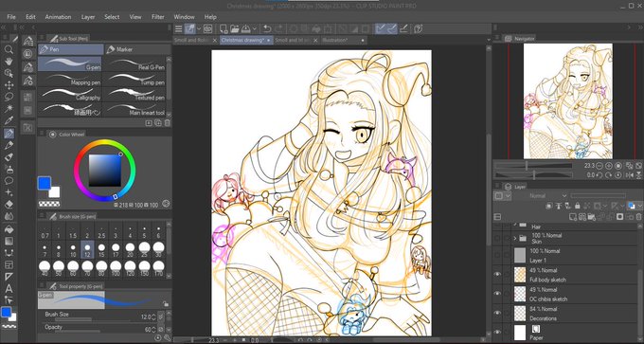644x344 pixels.
Task: Toggle transparent color swatch below color wheel
Action: point(49,204)
